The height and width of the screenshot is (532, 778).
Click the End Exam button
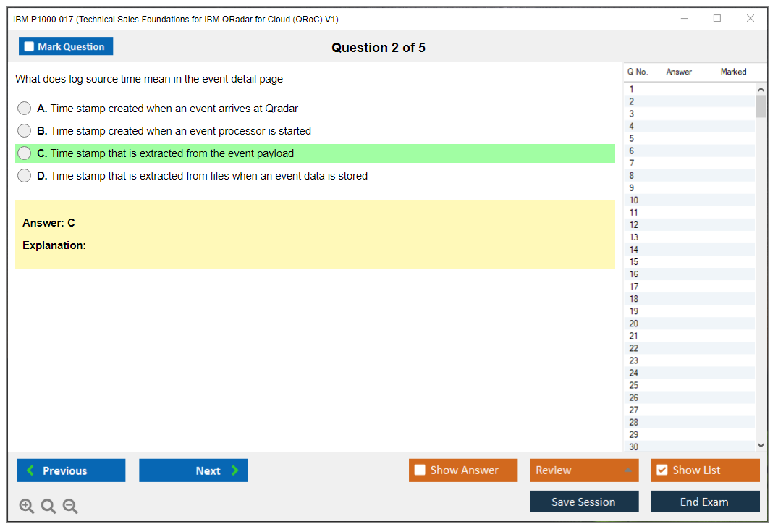click(x=705, y=502)
